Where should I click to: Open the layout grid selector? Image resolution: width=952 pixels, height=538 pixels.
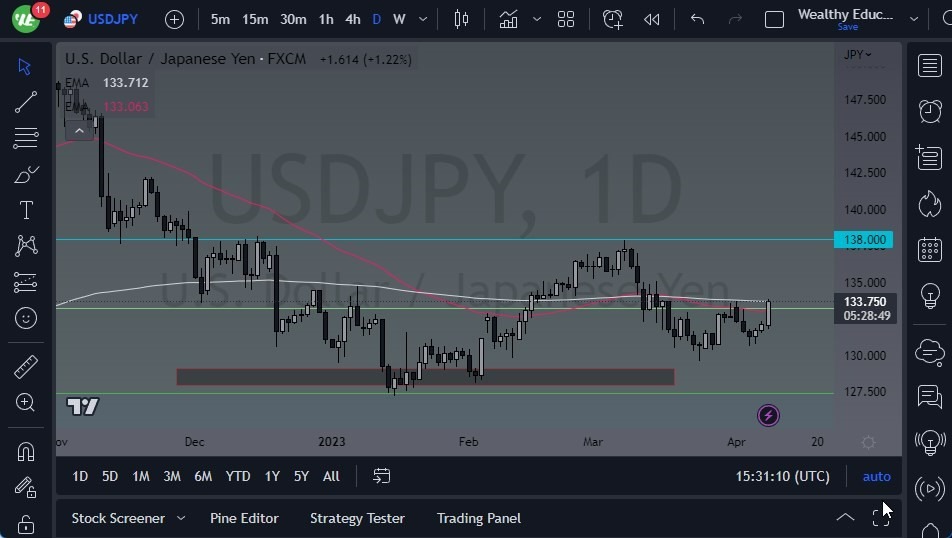click(x=566, y=19)
